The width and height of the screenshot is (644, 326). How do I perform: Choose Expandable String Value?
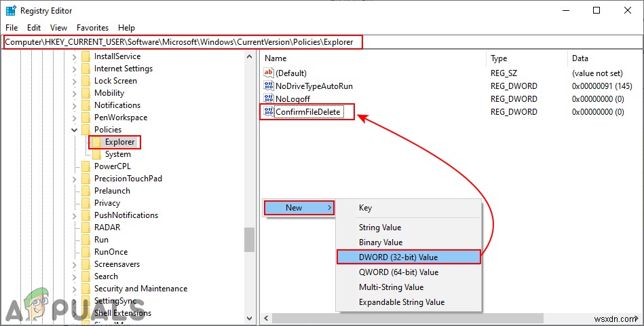409,302
